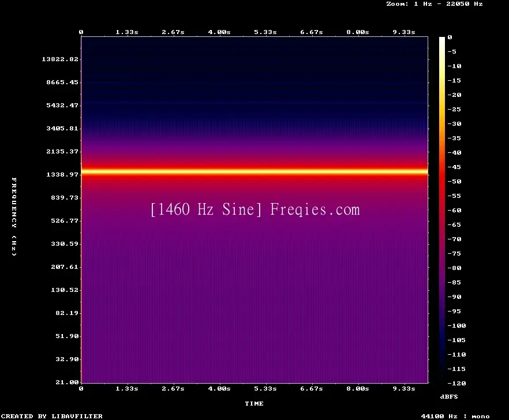
Task: Click the 3405.81 frequency axis label
Action: 62,128
